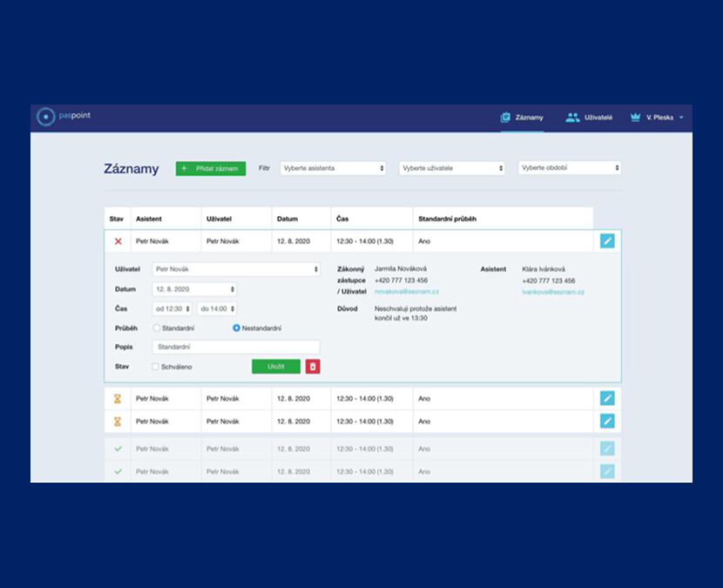This screenshot has width=723, height=588.
Task: Click the red X status icon in the first row
Action: point(118,240)
